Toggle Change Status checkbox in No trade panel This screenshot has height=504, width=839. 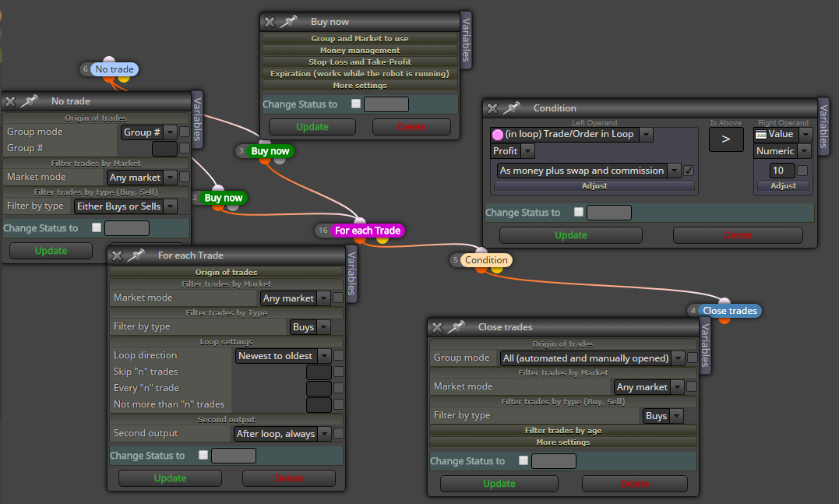click(97, 227)
